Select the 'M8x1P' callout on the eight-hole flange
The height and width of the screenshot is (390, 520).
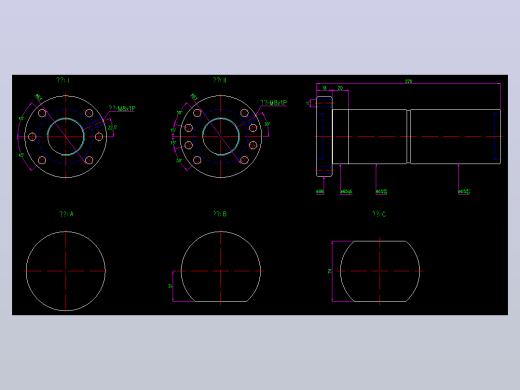pos(274,102)
